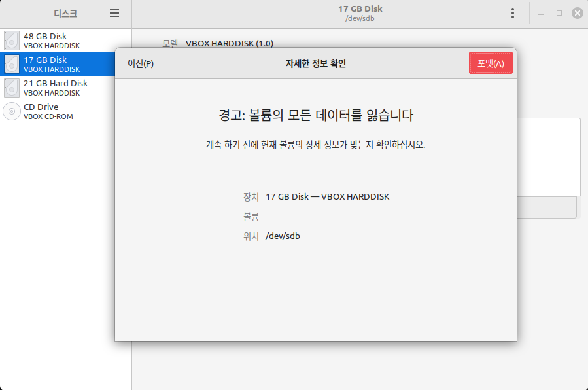Maximize the Disks window

pos(559,14)
